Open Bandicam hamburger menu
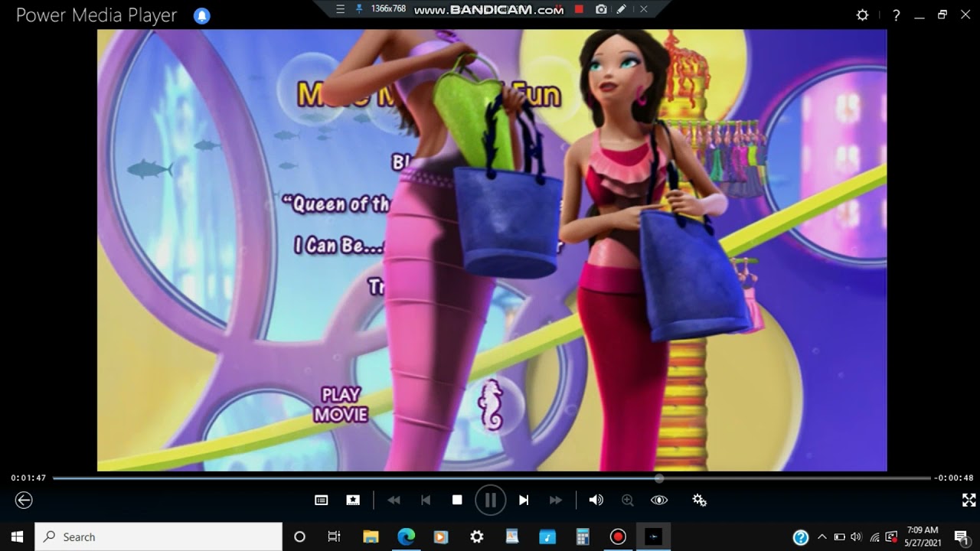This screenshot has width=980, height=551. click(341, 9)
